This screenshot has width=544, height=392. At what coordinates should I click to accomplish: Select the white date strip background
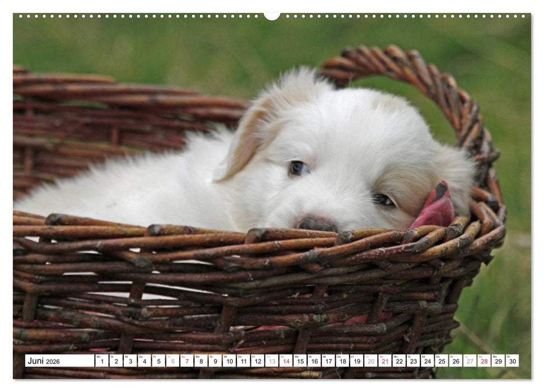[x=73, y=361]
